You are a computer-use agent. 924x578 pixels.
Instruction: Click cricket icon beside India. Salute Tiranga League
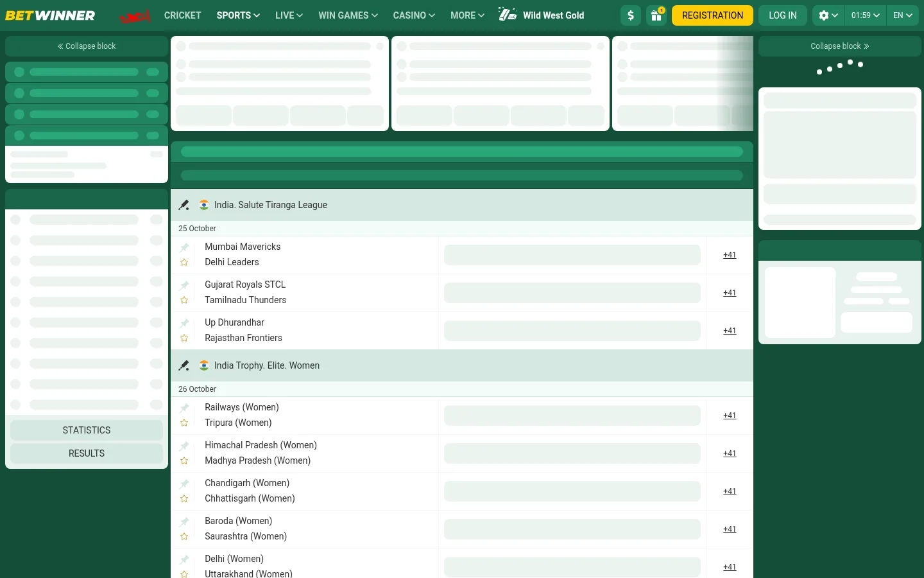pos(184,205)
